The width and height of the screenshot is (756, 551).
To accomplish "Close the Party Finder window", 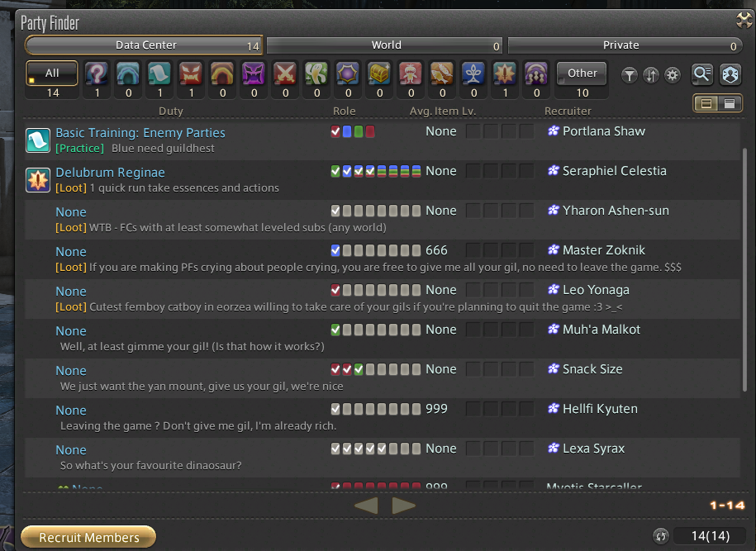I will [744, 21].
